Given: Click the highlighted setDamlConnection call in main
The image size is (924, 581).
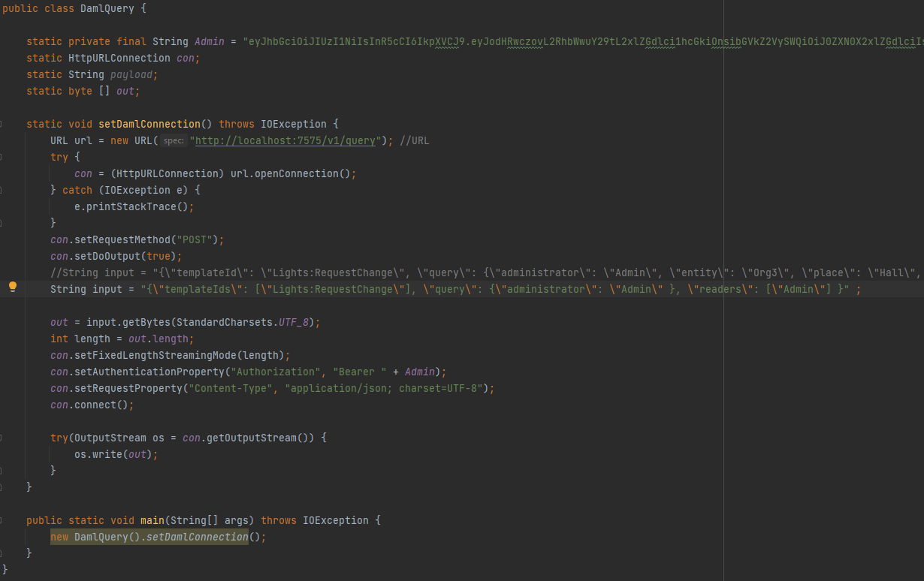Looking at the screenshot, I should click(x=197, y=537).
